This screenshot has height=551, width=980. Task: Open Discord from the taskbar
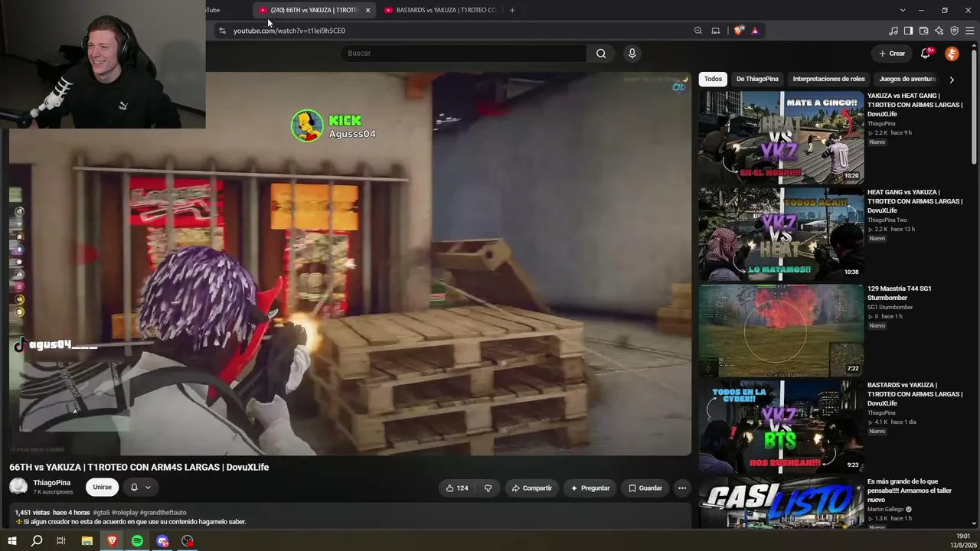click(x=162, y=541)
